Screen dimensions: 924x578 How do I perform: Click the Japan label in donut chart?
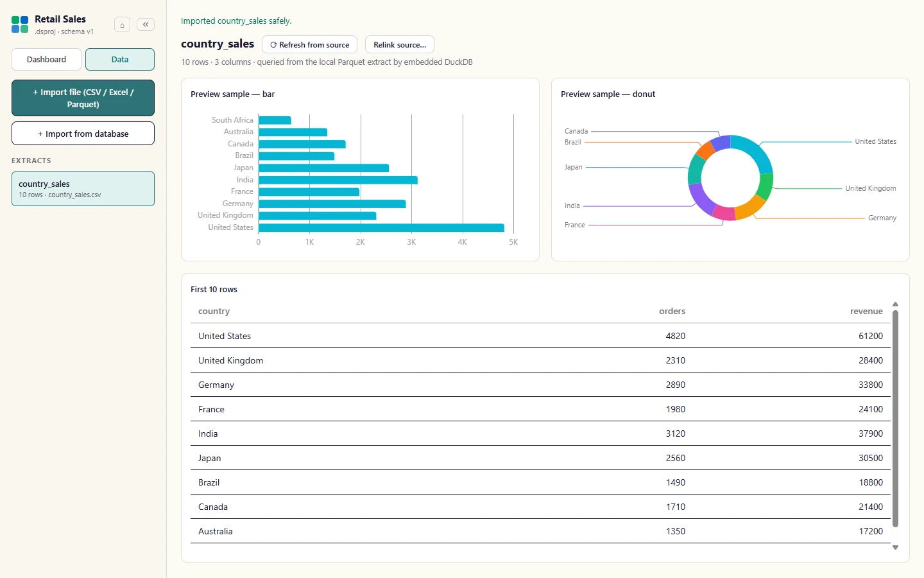pyautogui.click(x=573, y=167)
